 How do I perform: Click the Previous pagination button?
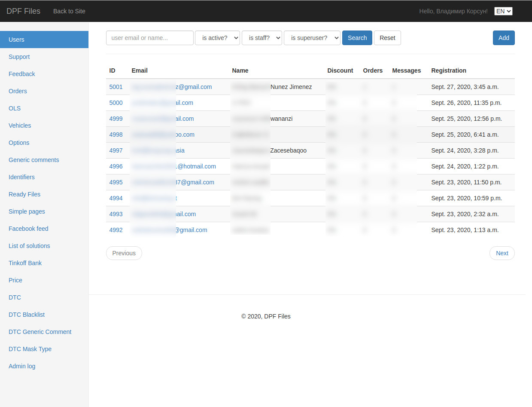pyautogui.click(x=124, y=253)
